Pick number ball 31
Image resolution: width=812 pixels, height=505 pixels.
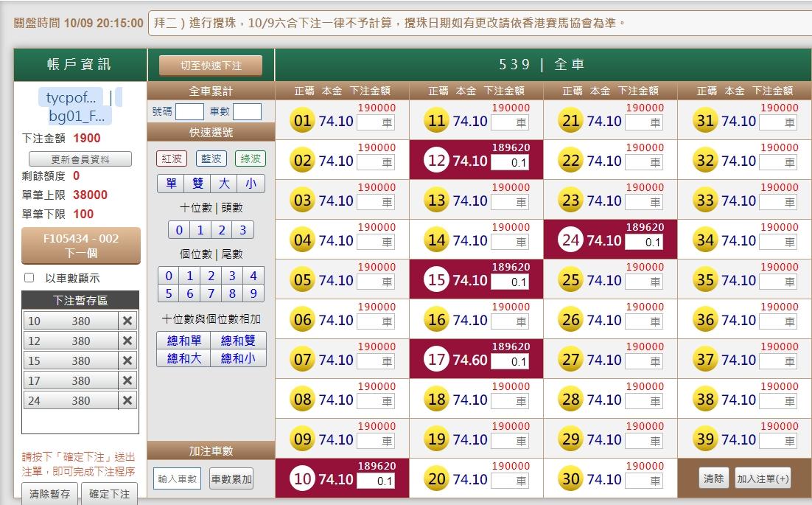705,121
